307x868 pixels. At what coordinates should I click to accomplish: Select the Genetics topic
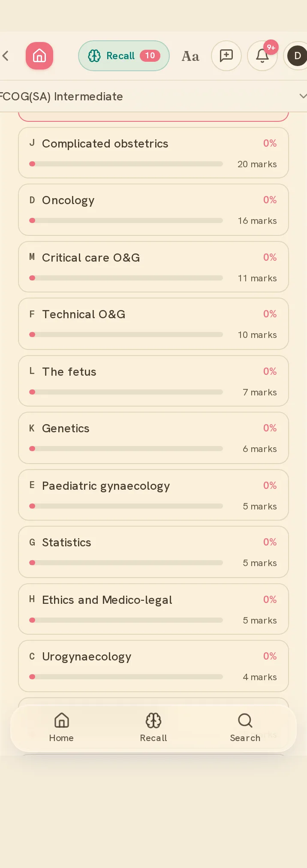pyautogui.click(x=153, y=438)
